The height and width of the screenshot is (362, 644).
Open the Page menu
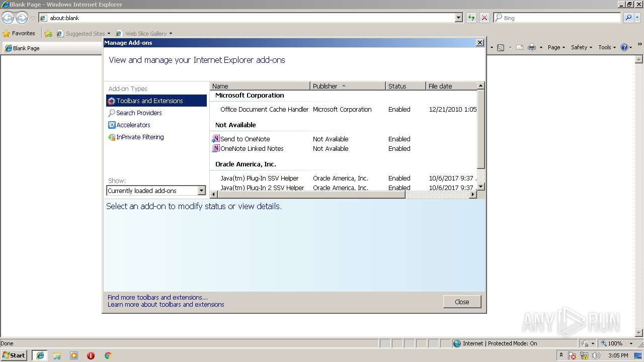tap(556, 47)
